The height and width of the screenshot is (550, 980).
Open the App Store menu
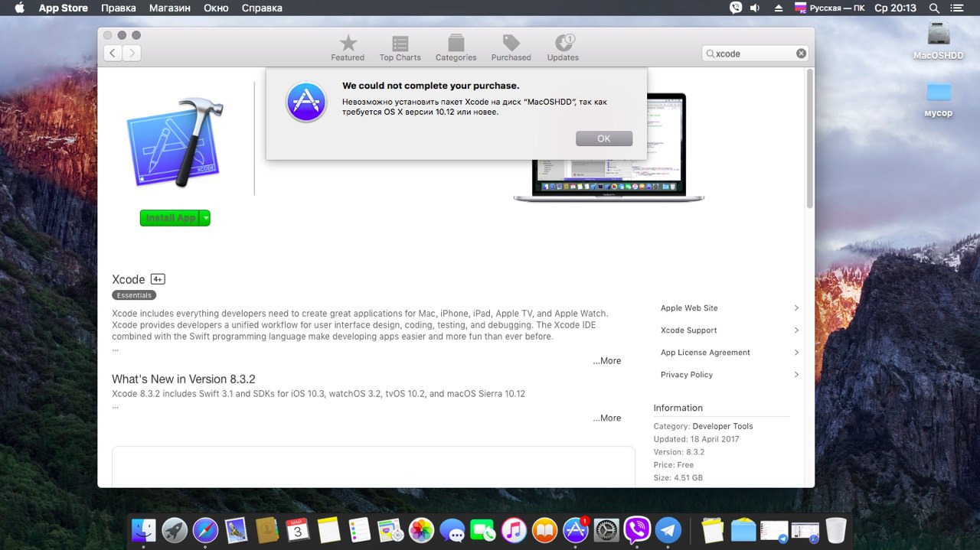tap(64, 8)
